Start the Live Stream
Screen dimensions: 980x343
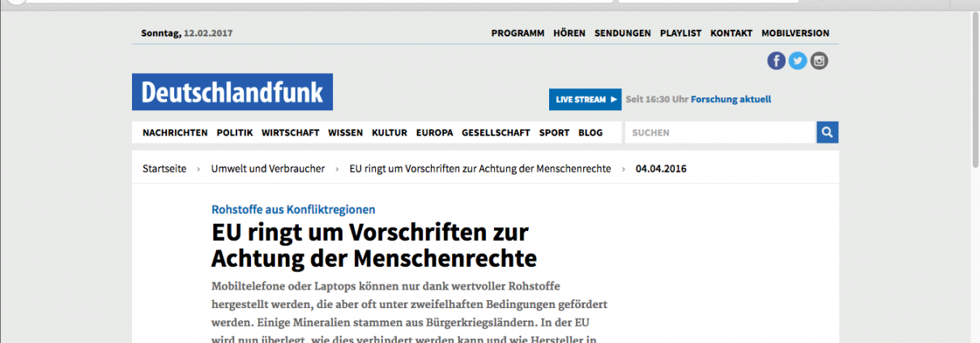[x=585, y=100]
